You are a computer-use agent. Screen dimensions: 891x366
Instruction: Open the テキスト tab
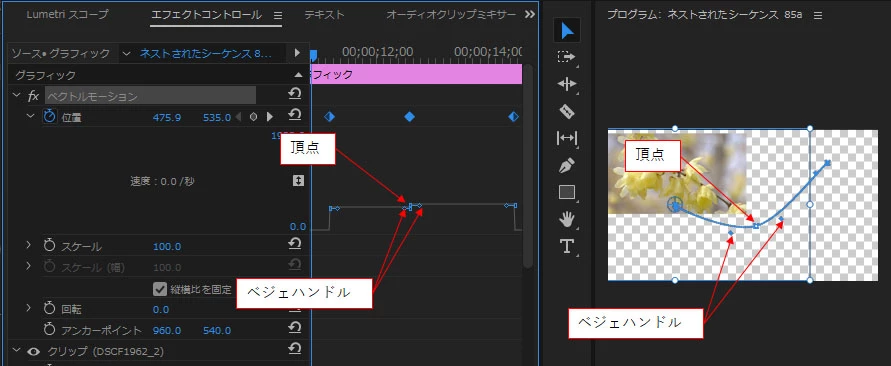tap(324, 15)
